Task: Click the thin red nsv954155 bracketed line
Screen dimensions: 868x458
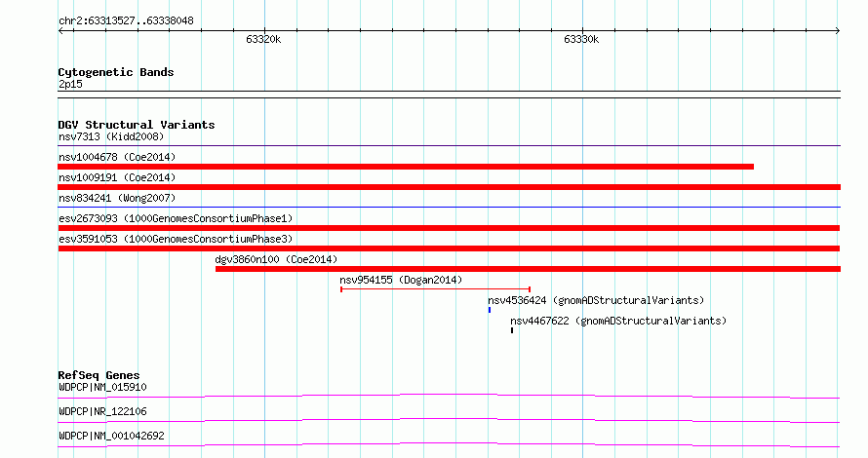Action: pyautogui.click(x=436, y=289)
